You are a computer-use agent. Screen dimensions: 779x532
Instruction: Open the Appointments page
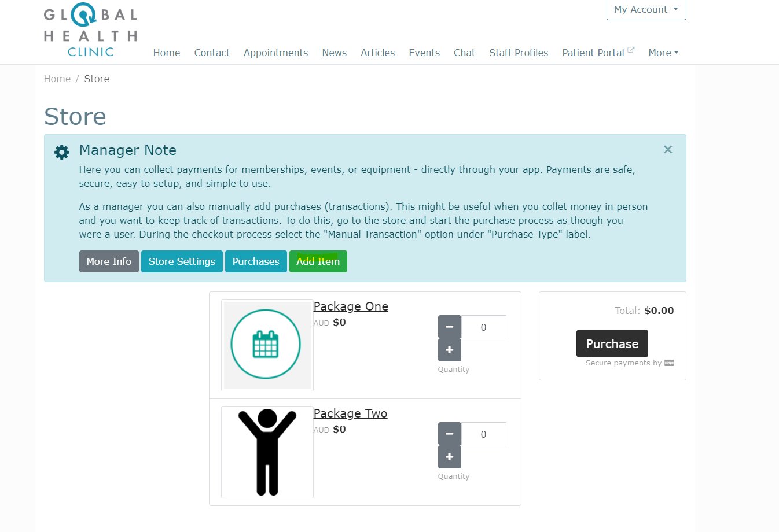coord(275,53)
